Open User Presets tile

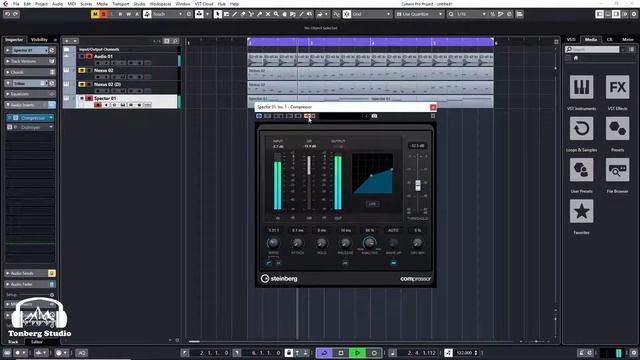pos(581,170)
